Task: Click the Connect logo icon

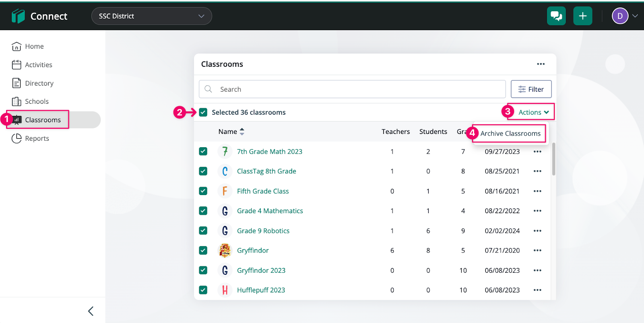Action: [x=18, y=16]
